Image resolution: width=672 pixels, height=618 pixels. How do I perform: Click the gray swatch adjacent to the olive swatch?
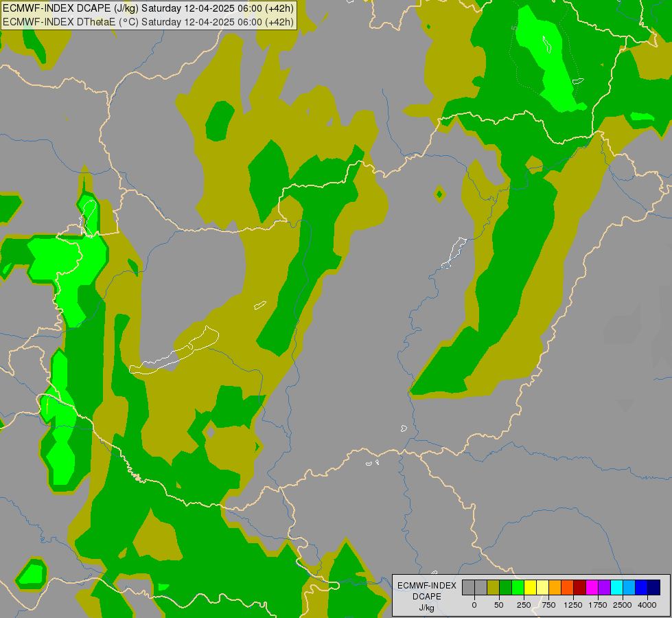click(480, 587)
